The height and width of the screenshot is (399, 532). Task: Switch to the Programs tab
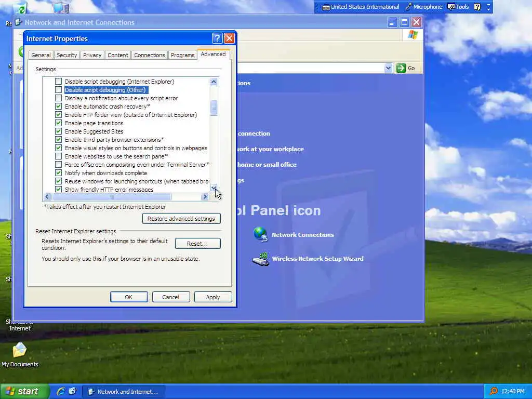182,55
